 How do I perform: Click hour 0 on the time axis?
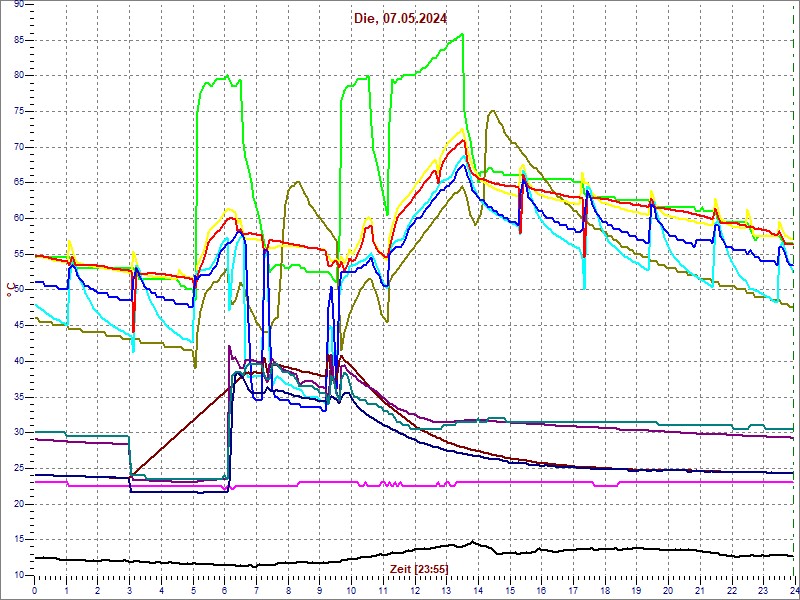[35, 590]
